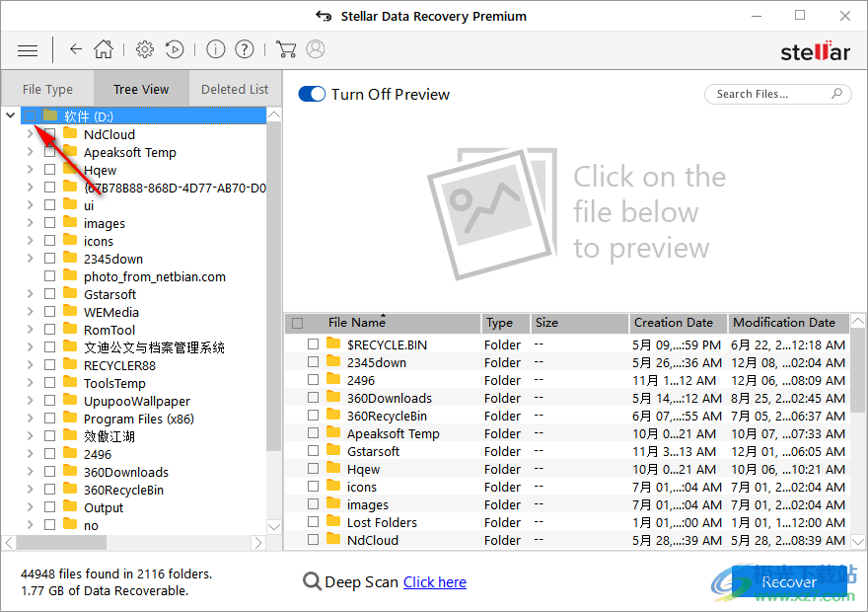Click the Deep Scan magnifier icon
This screenshot has height=612, width=868.
312,581
